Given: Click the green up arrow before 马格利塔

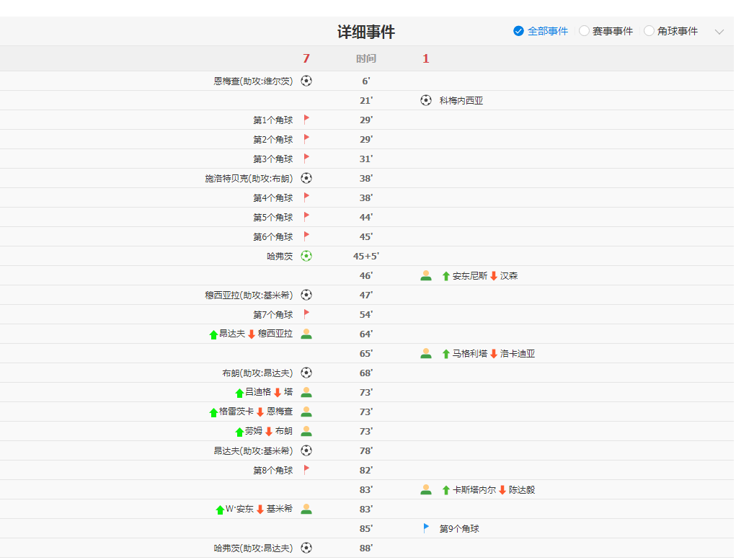Looking at the screenshot, I should [446, 354].
